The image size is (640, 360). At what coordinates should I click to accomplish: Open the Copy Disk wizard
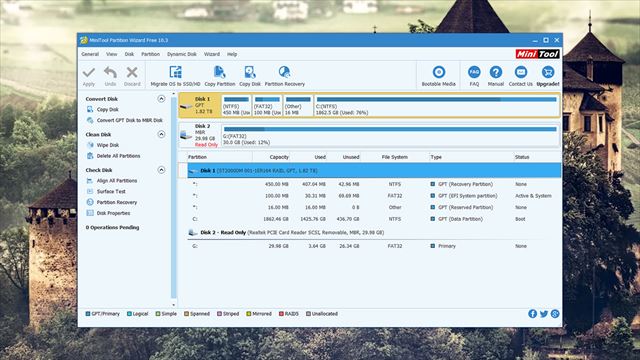point(250,76)
